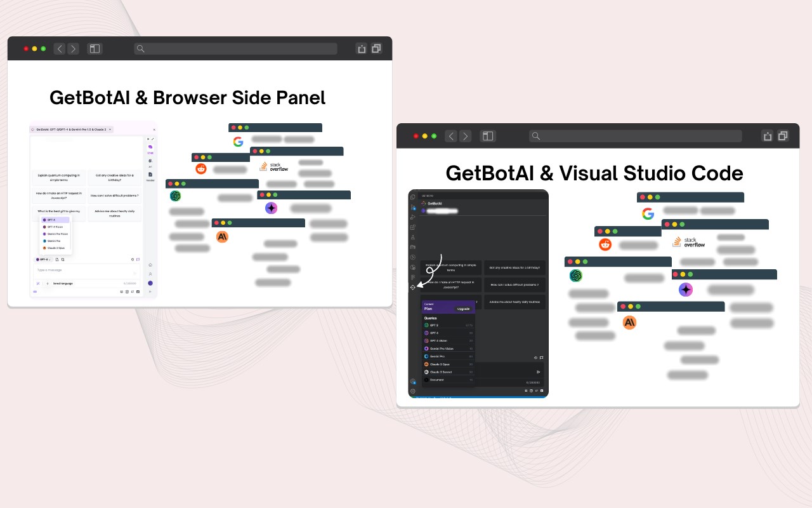
Task: Click the Upgrade button in VS Code plan card
Action: 463,309
